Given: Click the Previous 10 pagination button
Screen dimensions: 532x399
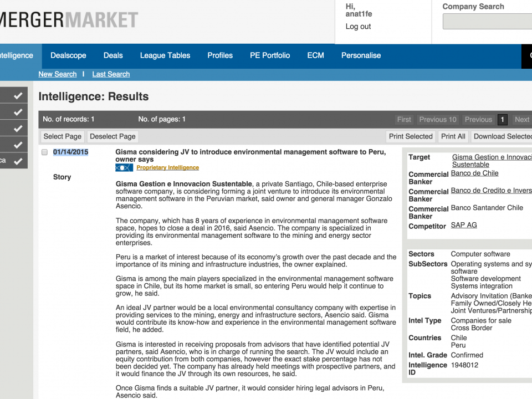Looking at the screenshot, I should tap(438, 120).
